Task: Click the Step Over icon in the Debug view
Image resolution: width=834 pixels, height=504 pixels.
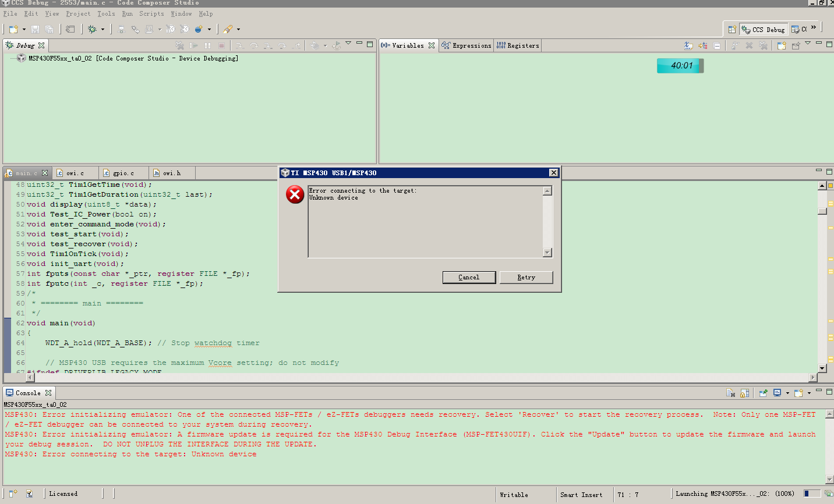Action: click(x=253, y=45)
